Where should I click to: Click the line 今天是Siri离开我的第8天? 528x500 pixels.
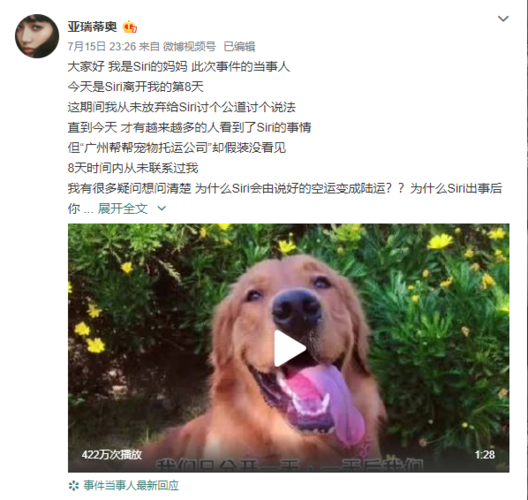coord(136,87)
